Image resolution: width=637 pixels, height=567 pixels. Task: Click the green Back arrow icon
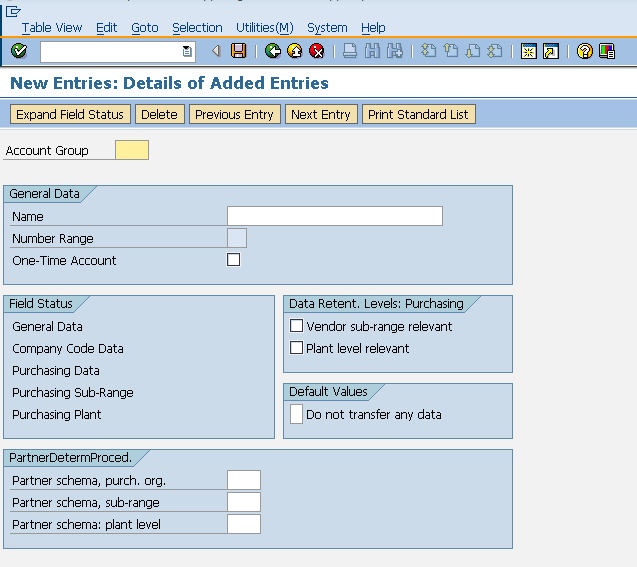[273, 51]
